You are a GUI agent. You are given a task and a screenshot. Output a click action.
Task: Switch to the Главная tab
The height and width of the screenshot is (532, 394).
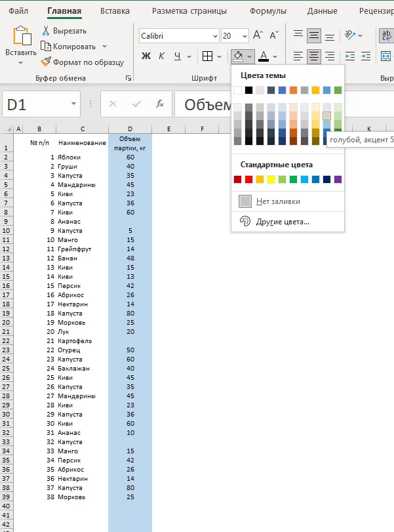(x=64, y=11)
